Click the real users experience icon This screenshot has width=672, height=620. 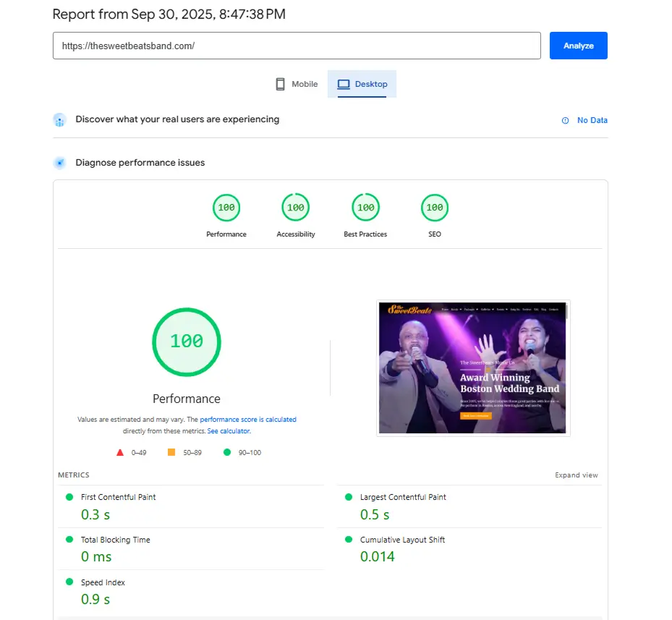59,120
